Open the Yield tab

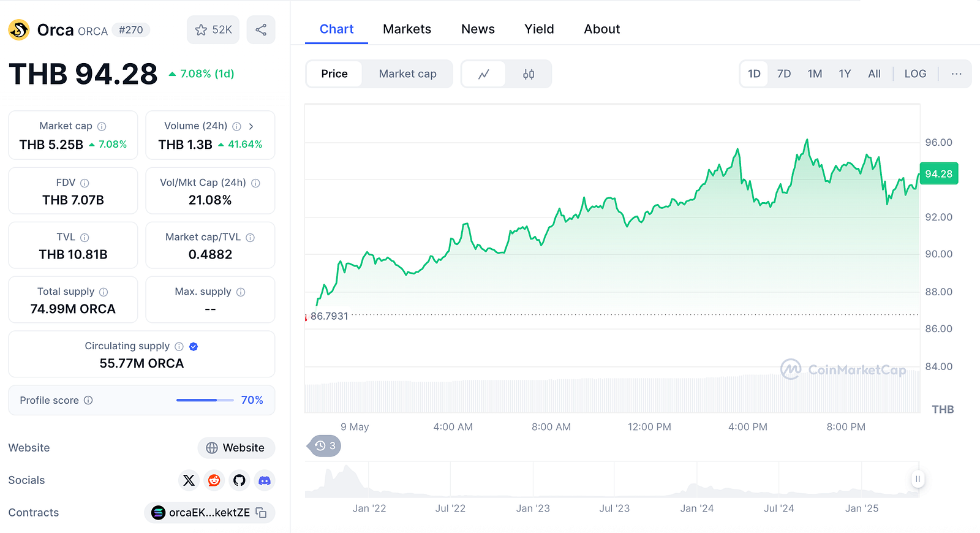tap(539, 29)
